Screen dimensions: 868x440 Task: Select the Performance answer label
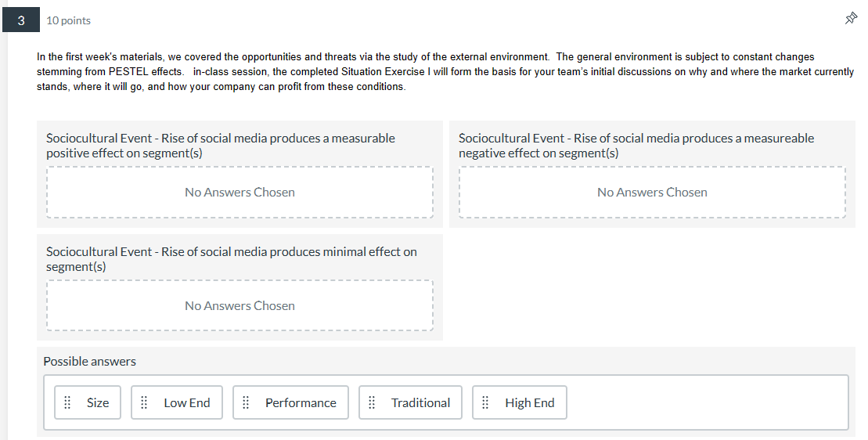click(x=301, y=403)
